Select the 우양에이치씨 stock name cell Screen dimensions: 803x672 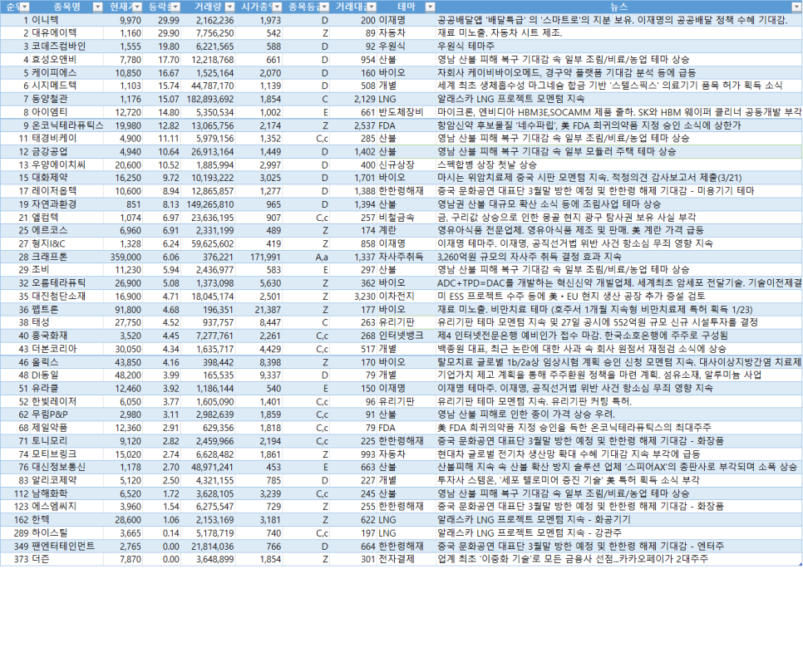coord(67,164)
